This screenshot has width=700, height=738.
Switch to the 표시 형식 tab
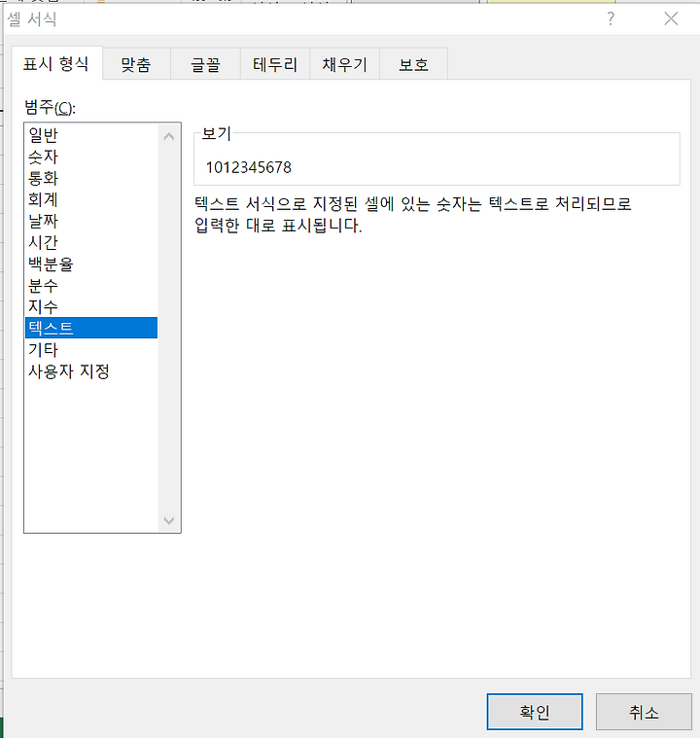[x=56, y=63]
